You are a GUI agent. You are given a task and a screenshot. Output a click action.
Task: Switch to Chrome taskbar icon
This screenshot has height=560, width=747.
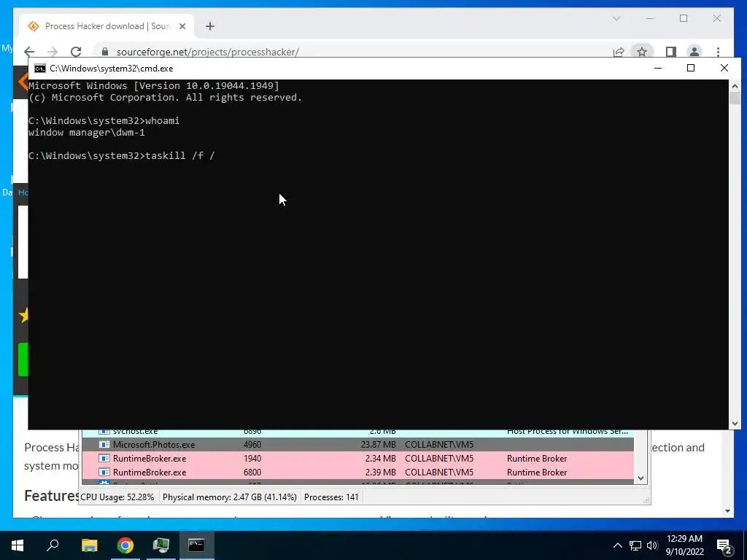(x=125, y=545)
